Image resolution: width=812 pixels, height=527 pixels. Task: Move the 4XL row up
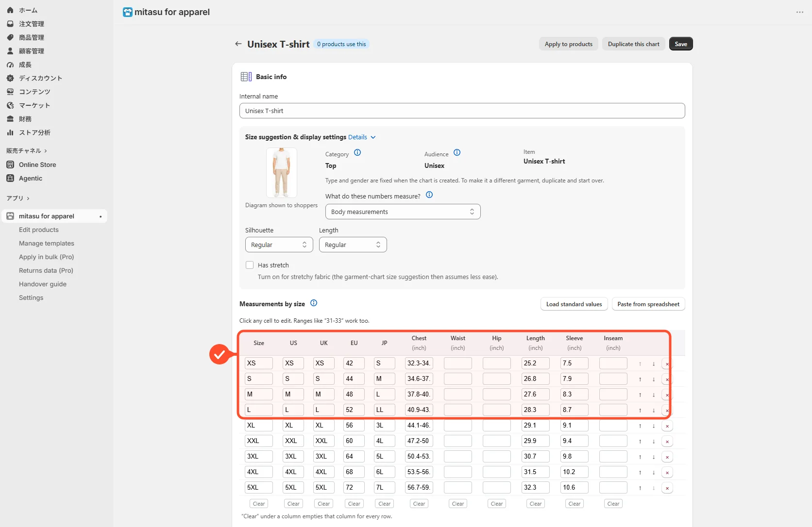tap(640, 472)
